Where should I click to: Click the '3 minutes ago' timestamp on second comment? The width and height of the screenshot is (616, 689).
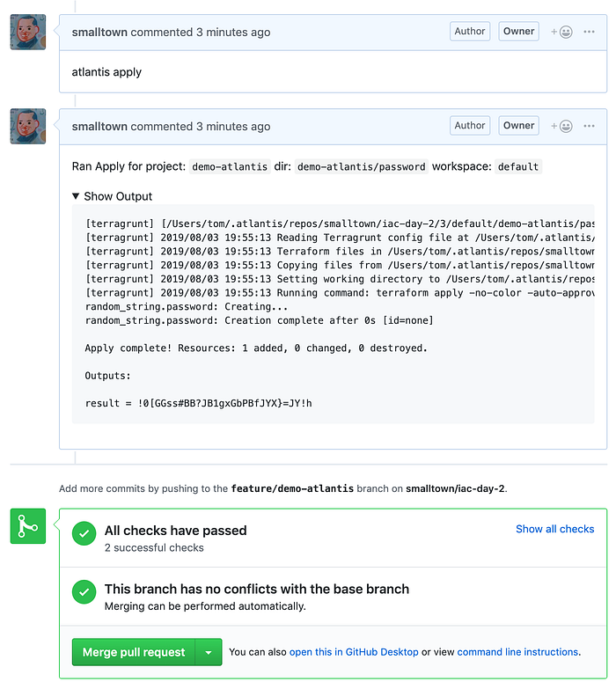click(233, 127)
